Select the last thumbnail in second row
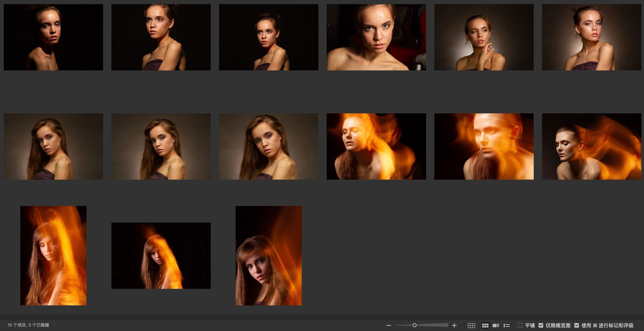Viewport: 644px width, 331px height. (x=591, y=146)
